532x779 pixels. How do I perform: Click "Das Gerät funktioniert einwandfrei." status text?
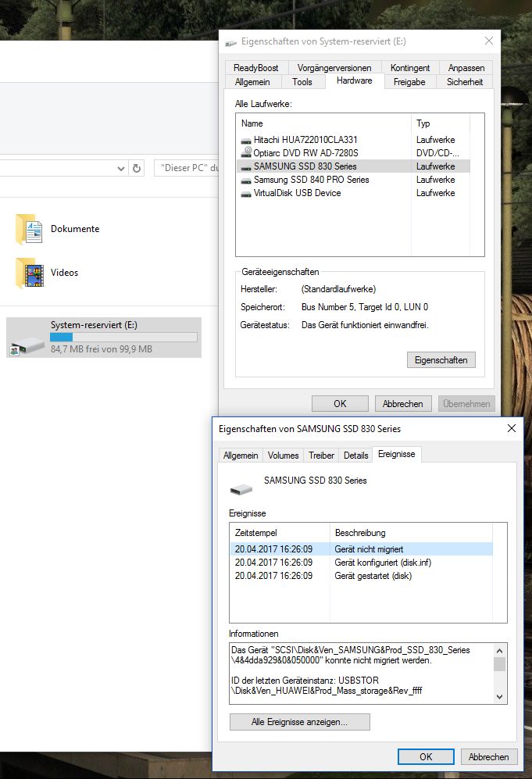click(365, 325)
